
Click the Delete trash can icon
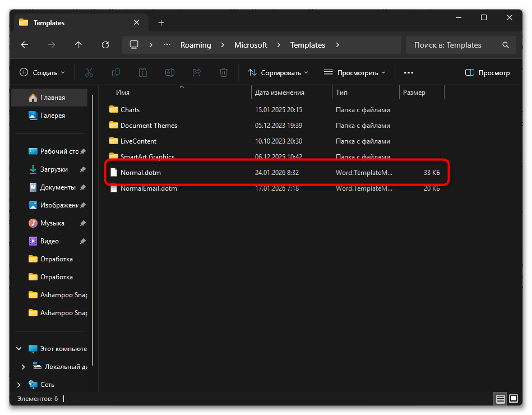pyautogui.click(x=224, y=72)
